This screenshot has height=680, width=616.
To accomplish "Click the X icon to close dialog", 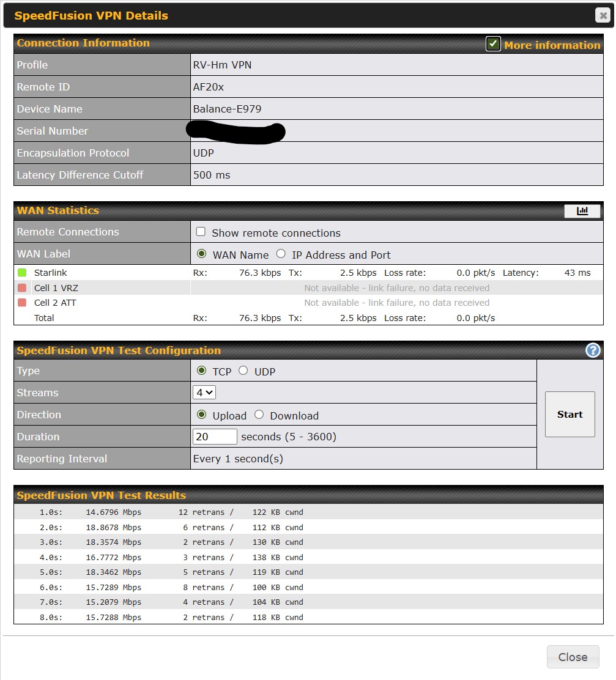I will pyautogui.click(x=602, y=16).
